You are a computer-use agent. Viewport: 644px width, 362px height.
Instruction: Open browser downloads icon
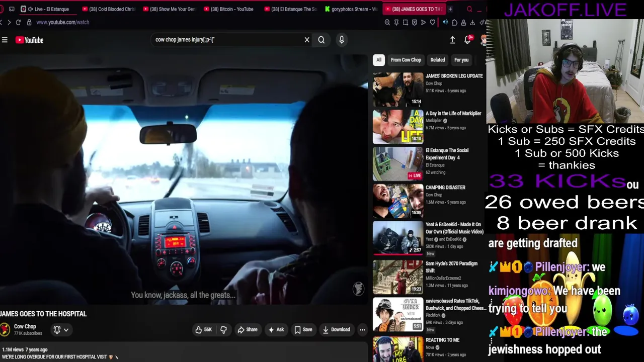tap(472, 22)
